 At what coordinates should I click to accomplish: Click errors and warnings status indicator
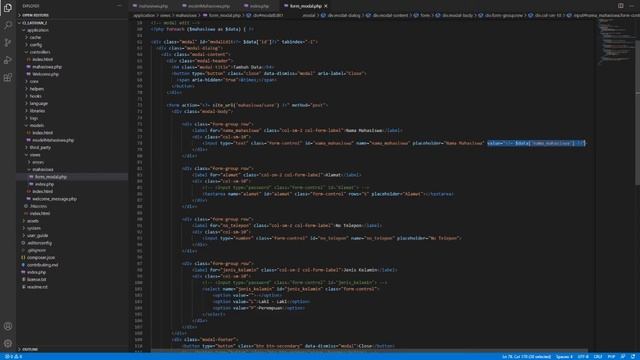[13, 356]
